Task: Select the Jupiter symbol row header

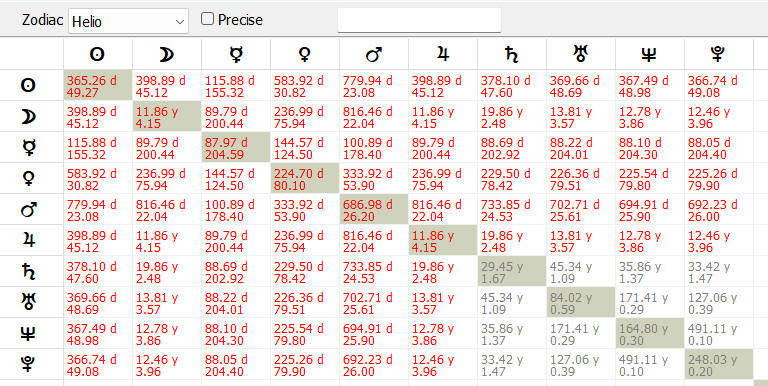Action: pyautogui.click(x=27, y=241)
